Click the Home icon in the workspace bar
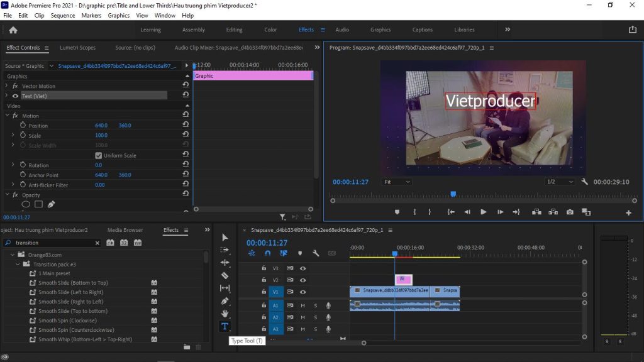 tap(13, 30)
